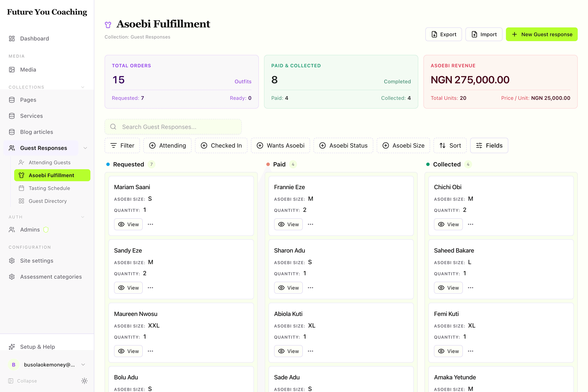
Task: Open the Asoebi Status filter dropdown
Action: coord(343,145)
